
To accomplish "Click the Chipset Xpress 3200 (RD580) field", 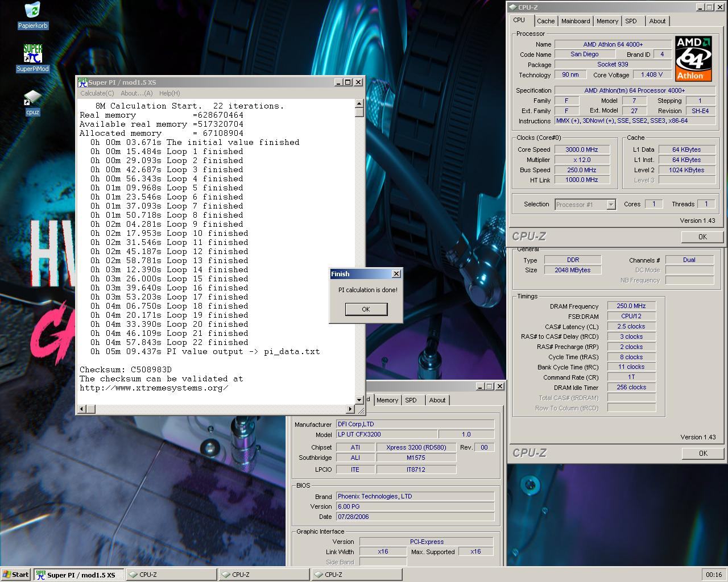I will 416,447.
